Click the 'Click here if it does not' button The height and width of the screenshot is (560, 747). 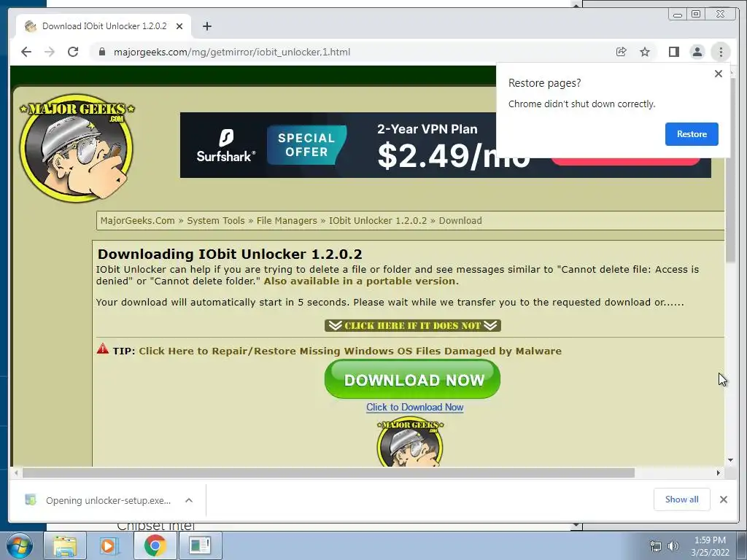413,326
